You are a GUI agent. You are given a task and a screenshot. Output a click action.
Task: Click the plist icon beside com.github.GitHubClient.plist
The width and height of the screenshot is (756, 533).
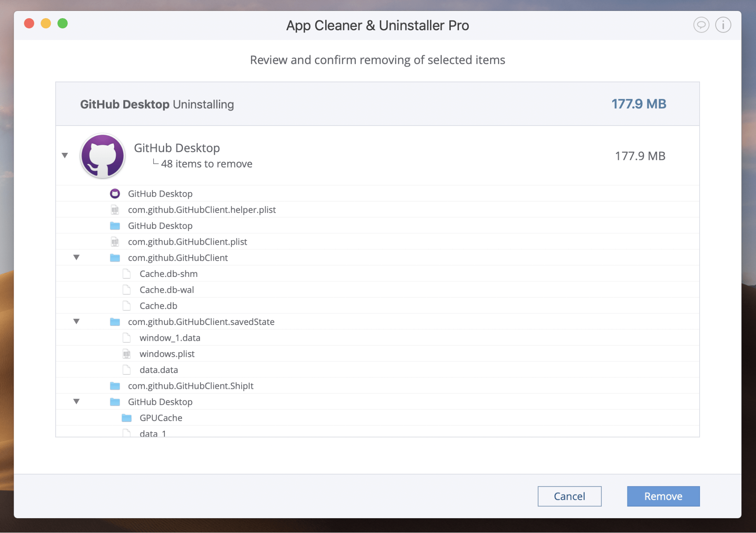(115, 242)
